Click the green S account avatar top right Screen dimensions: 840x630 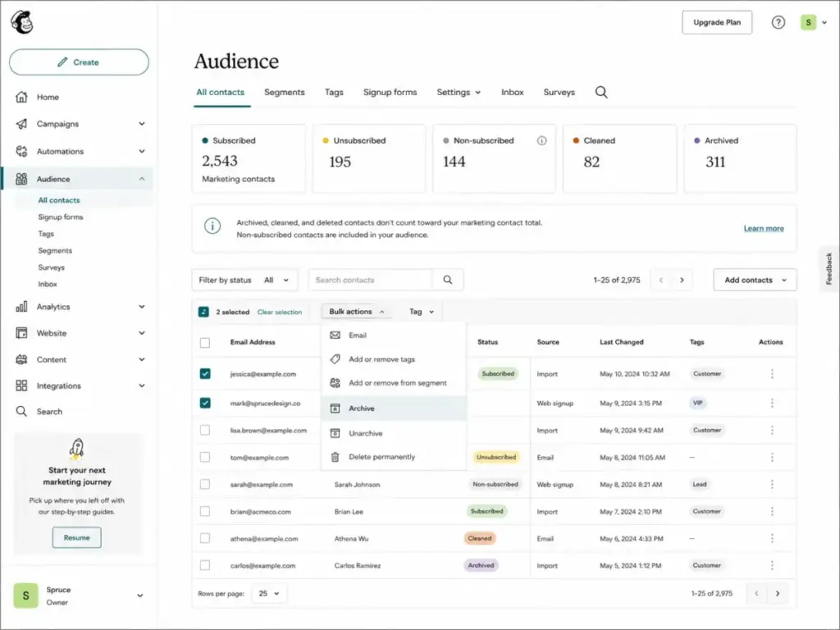click(x=808, y=22)
